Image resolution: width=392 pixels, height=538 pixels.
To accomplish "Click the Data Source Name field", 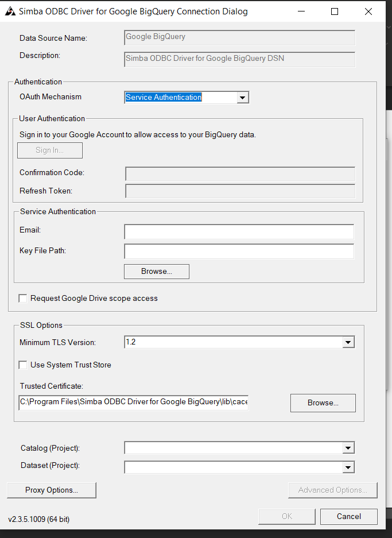I will pos(239,38).
